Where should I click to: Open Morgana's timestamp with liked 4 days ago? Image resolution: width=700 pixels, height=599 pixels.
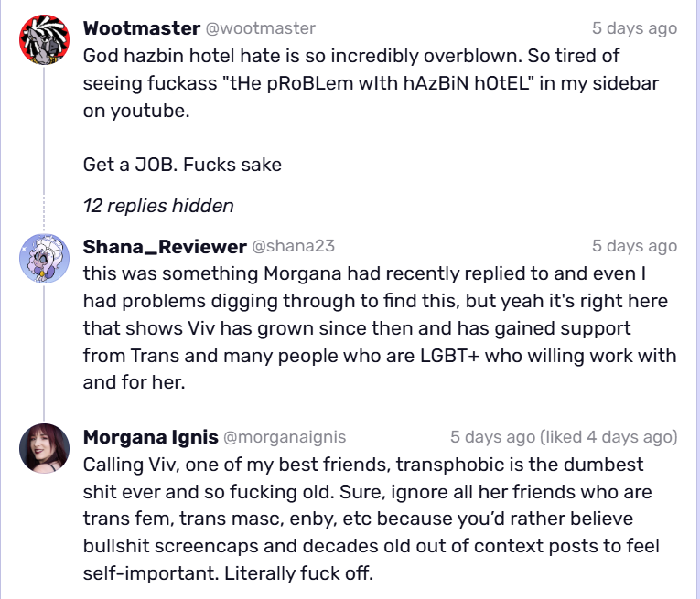point(564,436)
